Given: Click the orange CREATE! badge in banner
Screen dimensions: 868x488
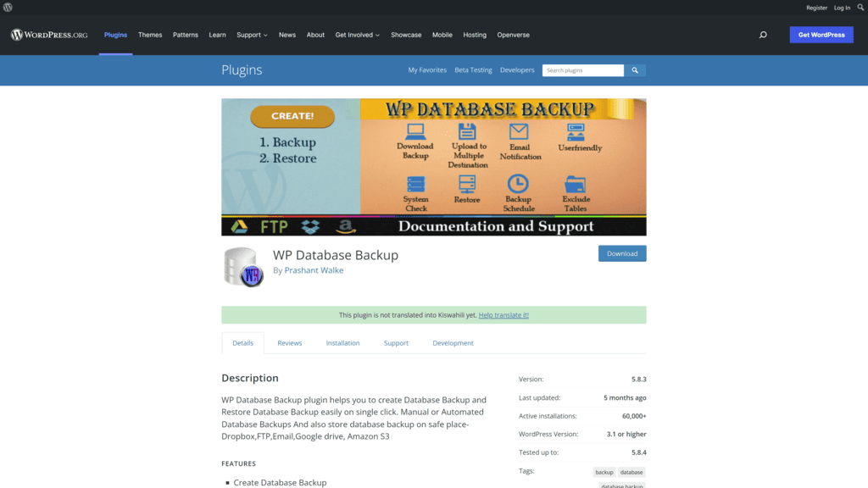Looking at the screenshot, I should pos(292,116).
